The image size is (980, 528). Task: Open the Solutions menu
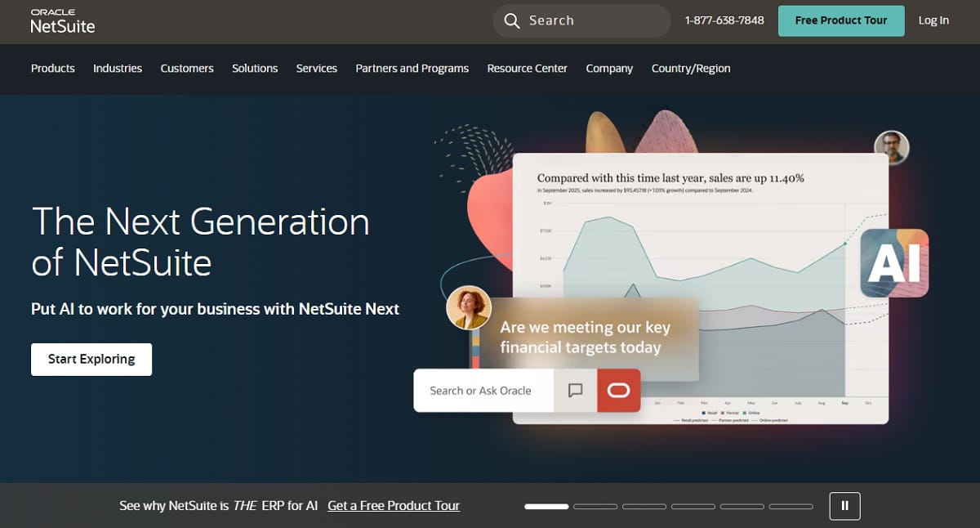tap(255, 69)
